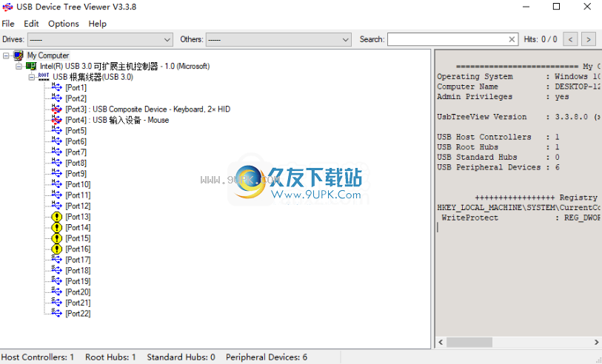Click the USB icon beside Port12
Image resolution: width=602 pixels, height=364 pixels.
(x=56, y=206)
